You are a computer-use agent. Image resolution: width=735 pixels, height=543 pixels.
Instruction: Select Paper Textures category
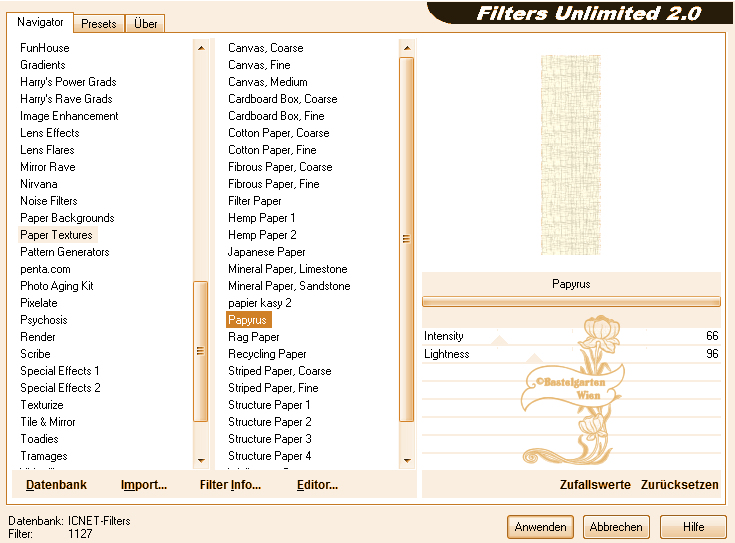click(56, 234)
